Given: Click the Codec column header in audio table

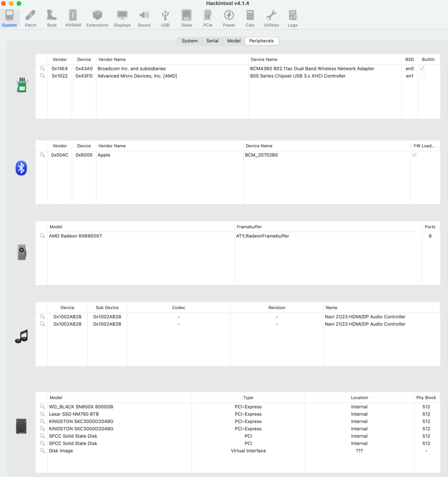Looking at the screenshot, I should click(179, 307).
